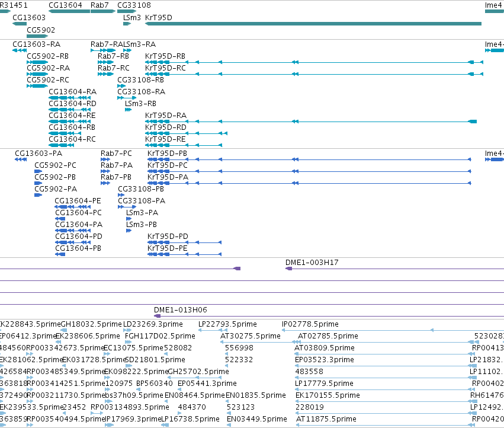
Task: Select the Rab7 gene arrow
Action: pos(103,11)
